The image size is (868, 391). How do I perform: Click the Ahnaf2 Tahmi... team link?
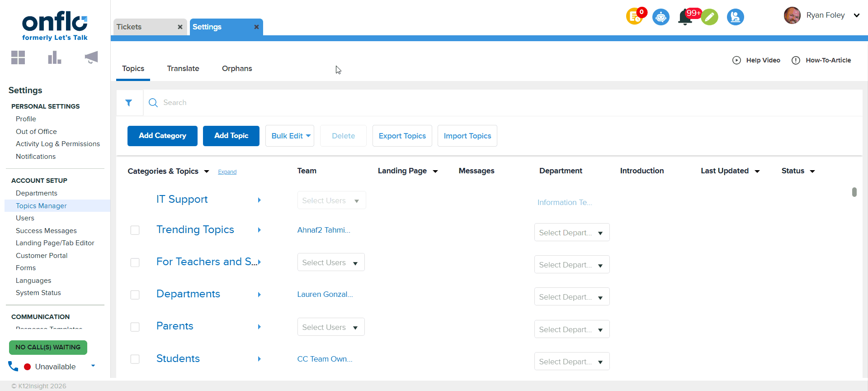coord(324,230)
